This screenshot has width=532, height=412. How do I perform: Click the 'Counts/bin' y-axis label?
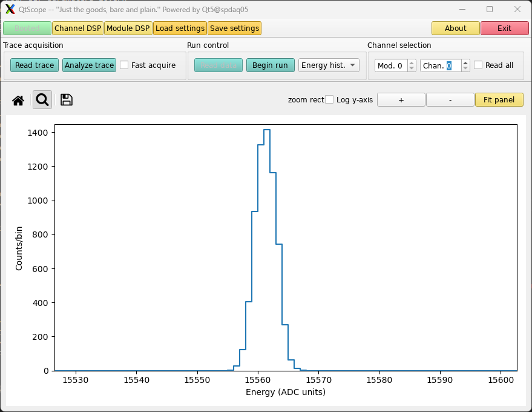click(x=19, y=248)
